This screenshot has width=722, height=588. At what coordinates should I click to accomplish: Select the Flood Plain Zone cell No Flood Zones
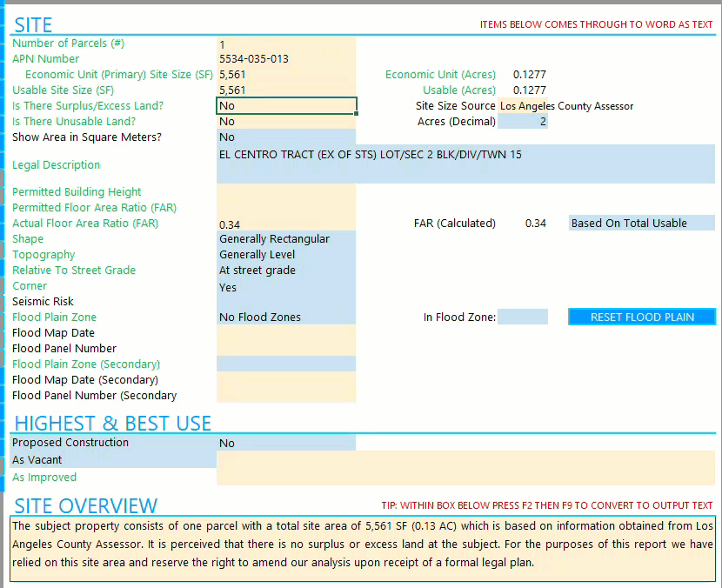286,317
